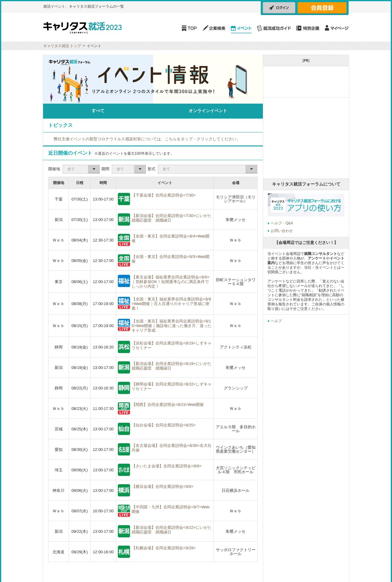Open the ヘルプ link below the warning
Screen dimensions: 392x582
(x=276, y=321)
